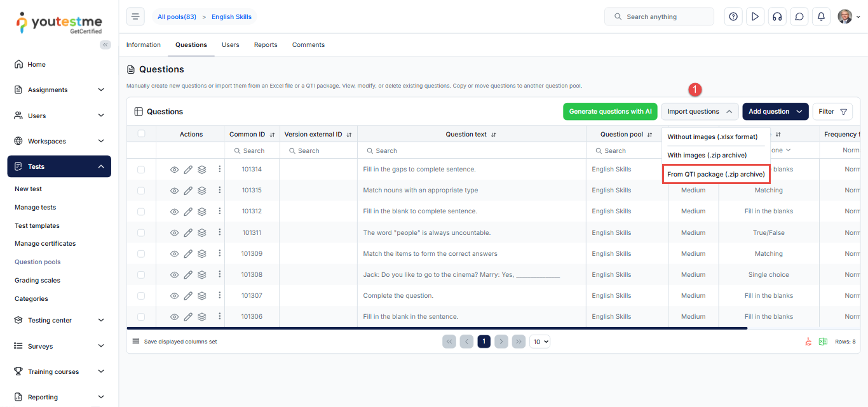
Task: Click the headset support icon
Action: point(776,17)
